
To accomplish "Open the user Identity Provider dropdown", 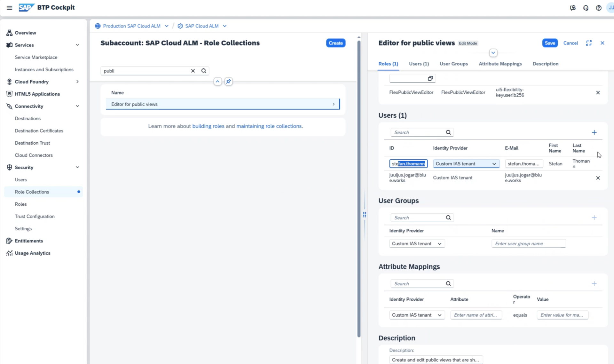I will point(494,164).
